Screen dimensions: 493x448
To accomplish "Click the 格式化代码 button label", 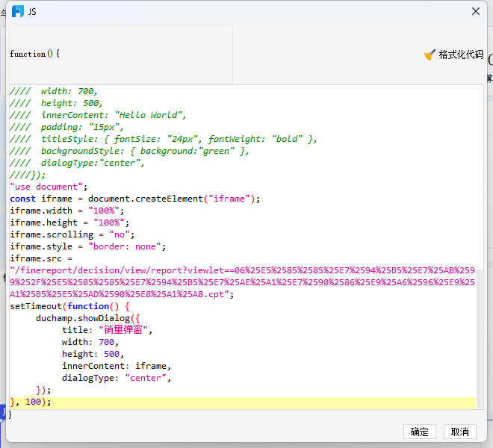I will [461, 55].
